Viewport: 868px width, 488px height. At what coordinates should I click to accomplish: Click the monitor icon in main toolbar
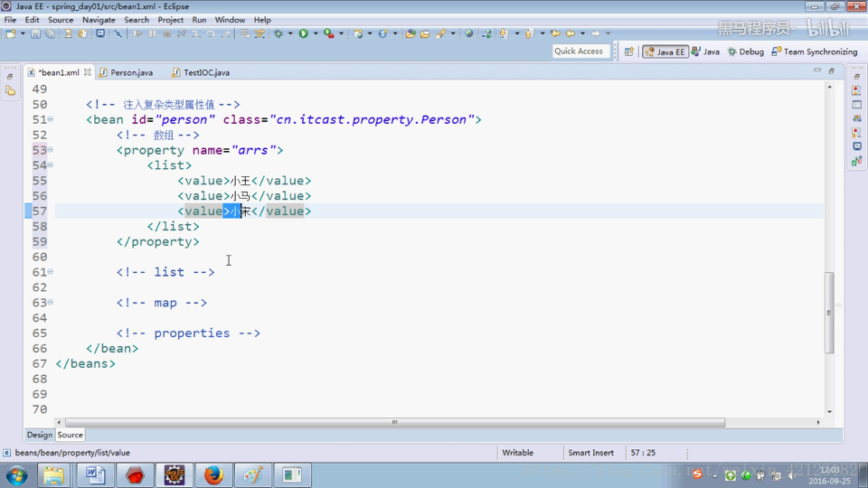tap(100, 33)
